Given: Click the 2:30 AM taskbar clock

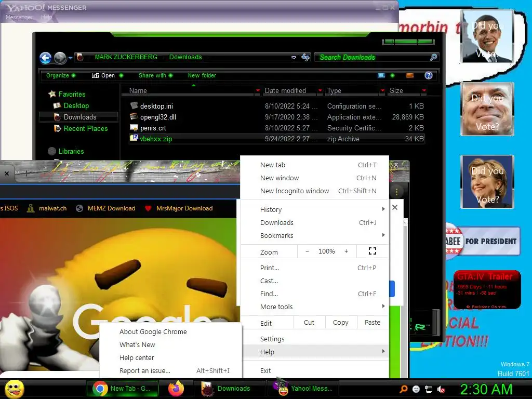Looking at the screenshot, I should click(486, 389).
